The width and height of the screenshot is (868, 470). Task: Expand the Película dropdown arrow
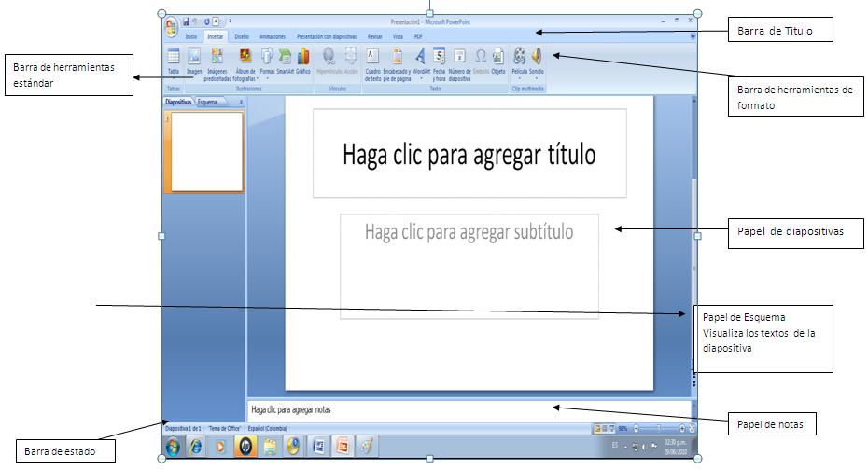519,78
